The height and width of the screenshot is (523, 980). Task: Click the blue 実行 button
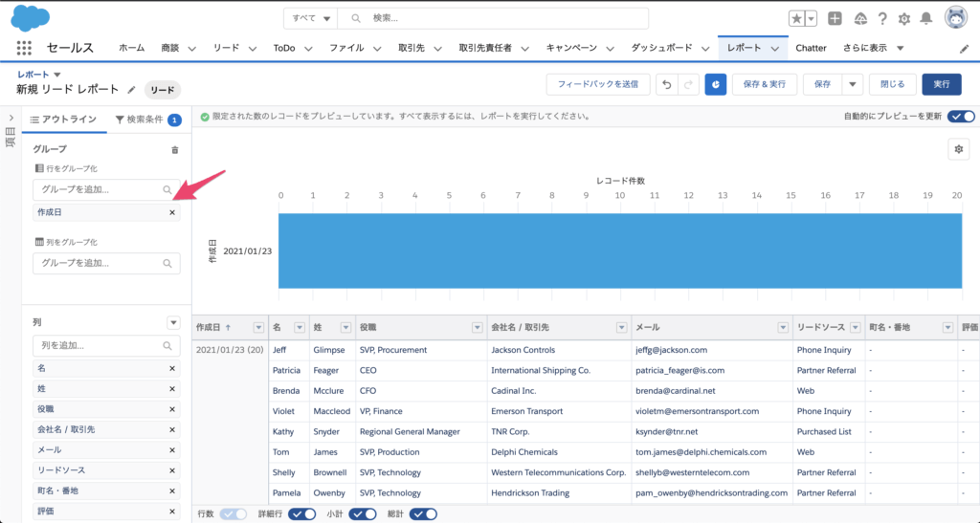[x=942, y=84]
